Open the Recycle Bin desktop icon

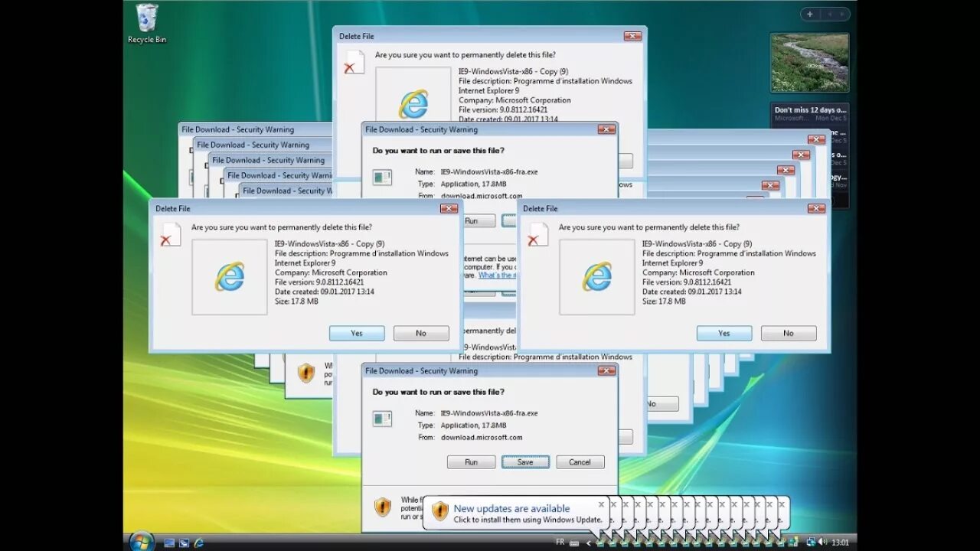pyautogui.click(x=146, y=23)
